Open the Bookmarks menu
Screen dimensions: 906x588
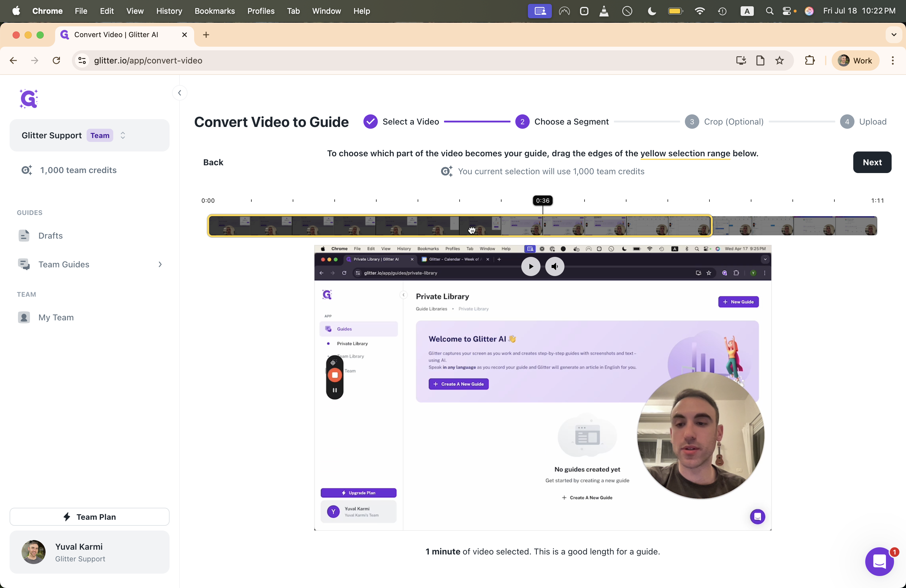click(215, 11)
